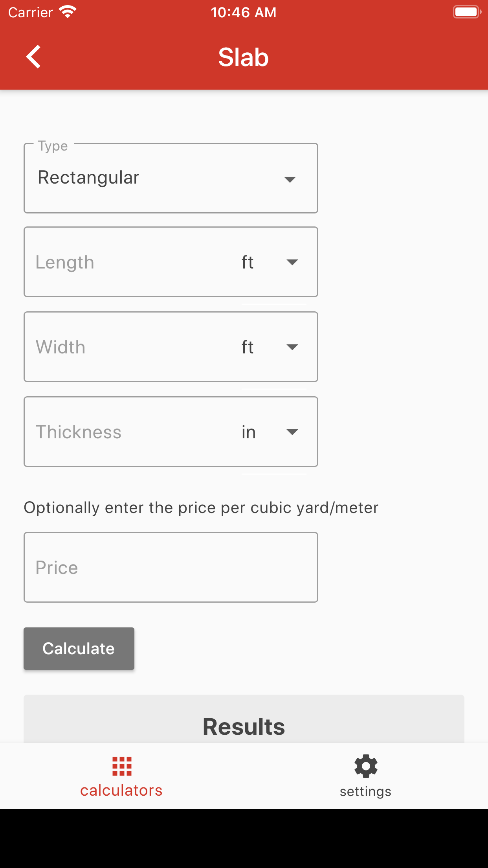Focus the Thickness input field
Screen dimensions: 488x868
130,432
